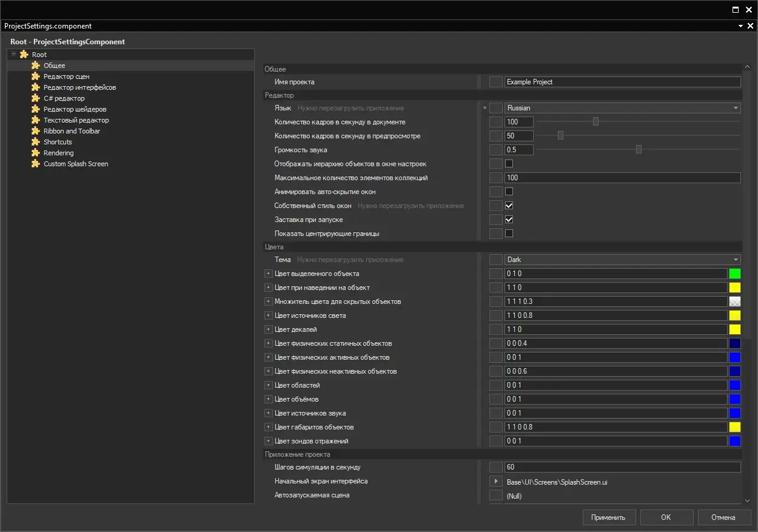This screenshot has height=532, width=758.
Task: Enable Анимировать авто-скрытие окон checkbox
Action: click(509, 192)
